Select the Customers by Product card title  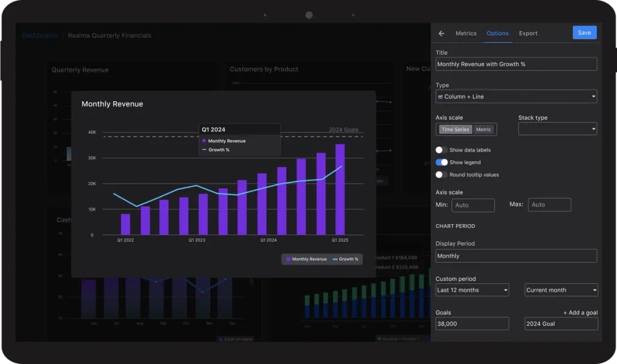(x=264, y=69)
